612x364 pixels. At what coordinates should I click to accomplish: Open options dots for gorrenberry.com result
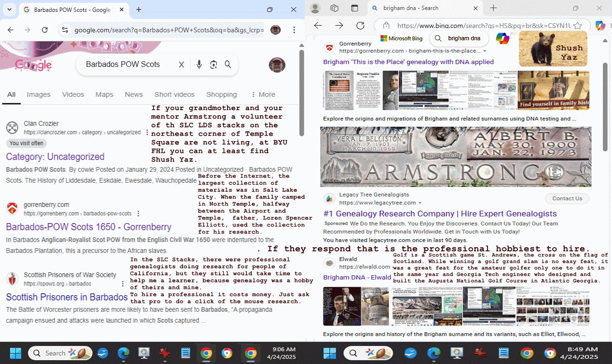pos(138,214)
